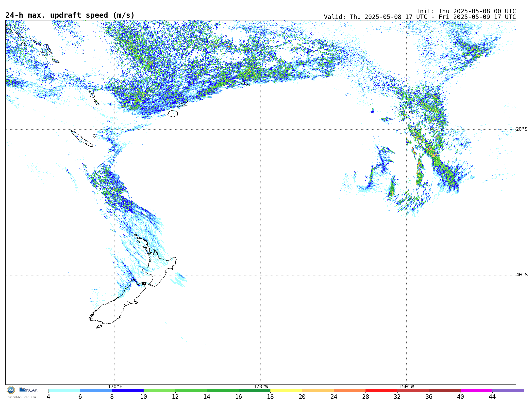This screenshot has width=532, height=400.
Task: Click the green 12–14 colorbar segment
Action: pyautogui.click(x=191, y=390)
